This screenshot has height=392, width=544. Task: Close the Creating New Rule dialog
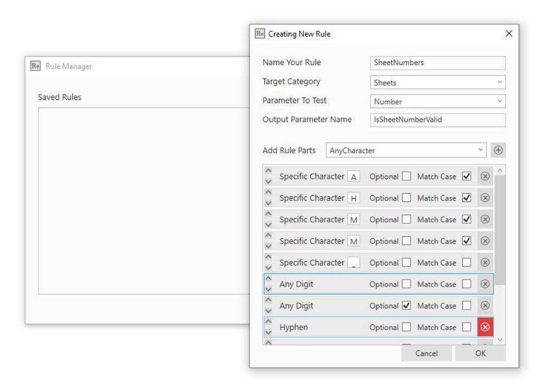click(509, 34)
